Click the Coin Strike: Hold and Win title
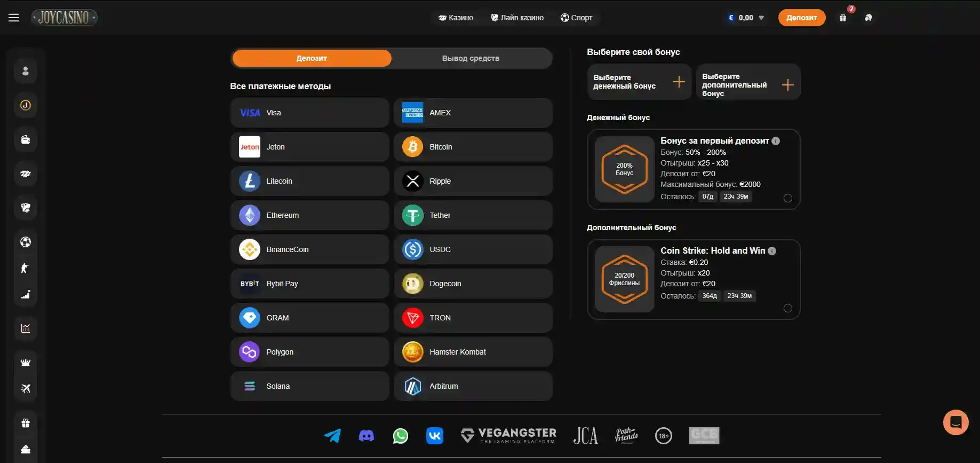 [713, 251]
